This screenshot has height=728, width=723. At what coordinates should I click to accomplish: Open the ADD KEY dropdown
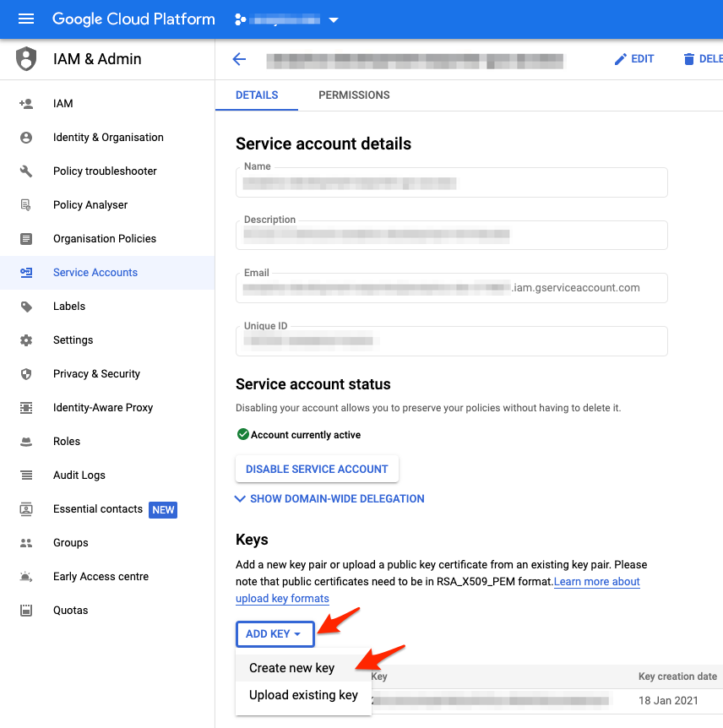[x=275, y=633]
